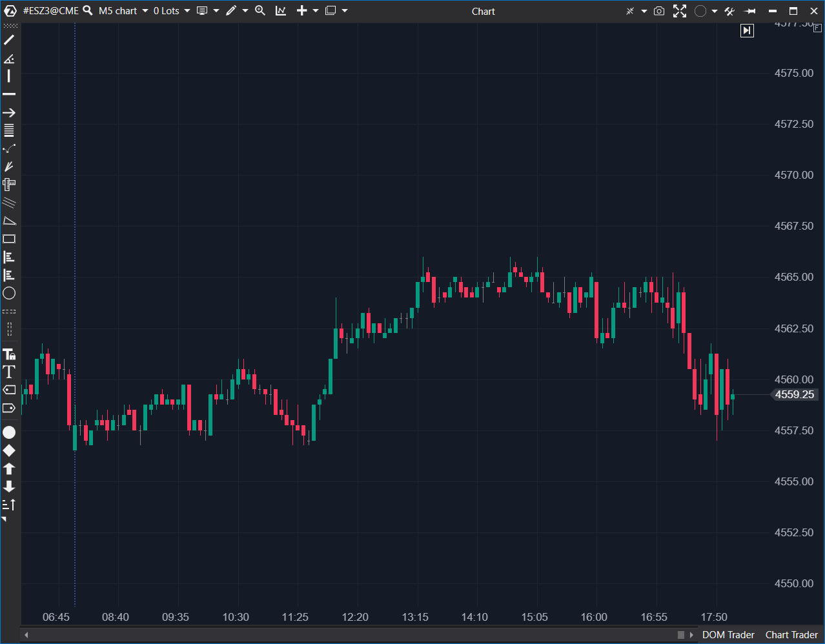Select the ruler measurement tool
This screenshot has height=644, width=825.
coord(9,185)
